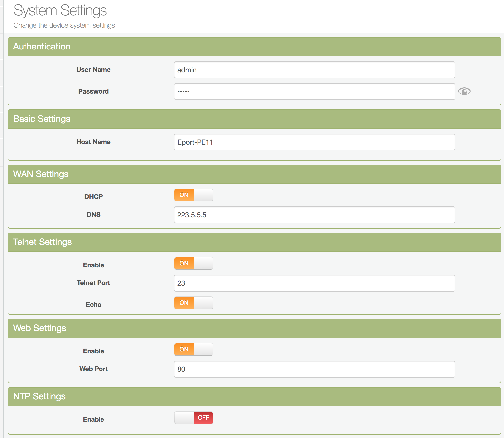
Task: Click the DHCP label text
Action: [x=93, y=197]
